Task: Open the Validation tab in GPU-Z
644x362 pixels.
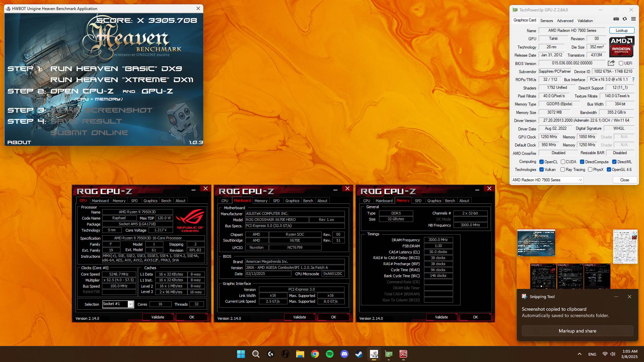Action: point(585,20)
